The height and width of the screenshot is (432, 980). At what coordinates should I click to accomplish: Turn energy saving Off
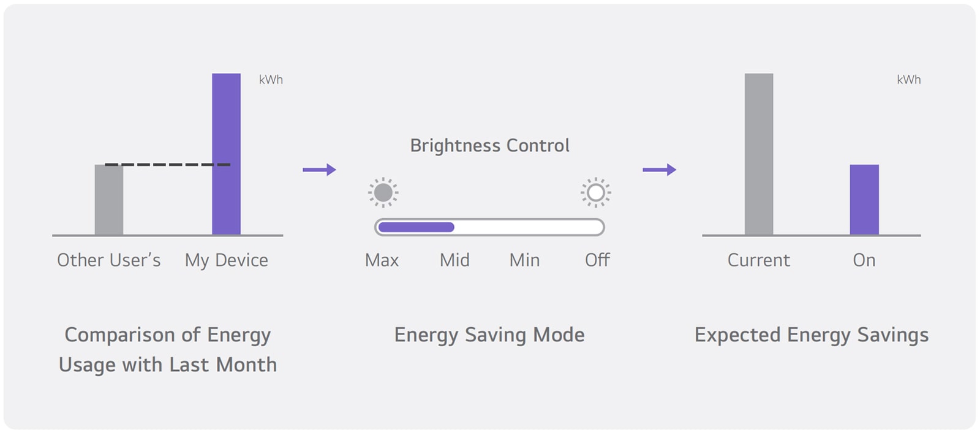point(597,260)
